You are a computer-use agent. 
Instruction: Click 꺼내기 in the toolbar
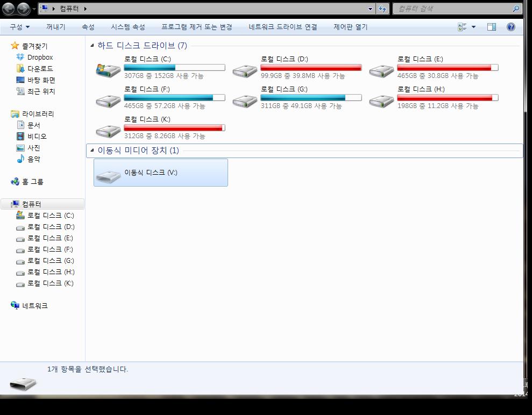tap(55, 27)
